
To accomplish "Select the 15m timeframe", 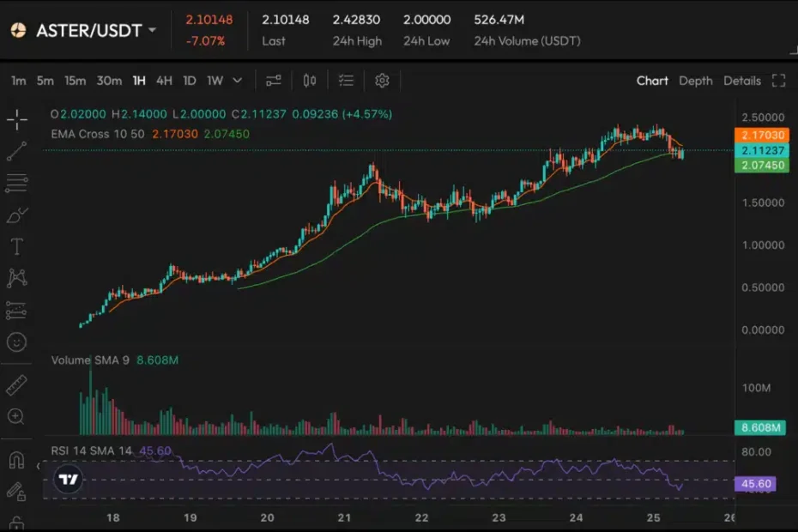I will click(76, 81).
